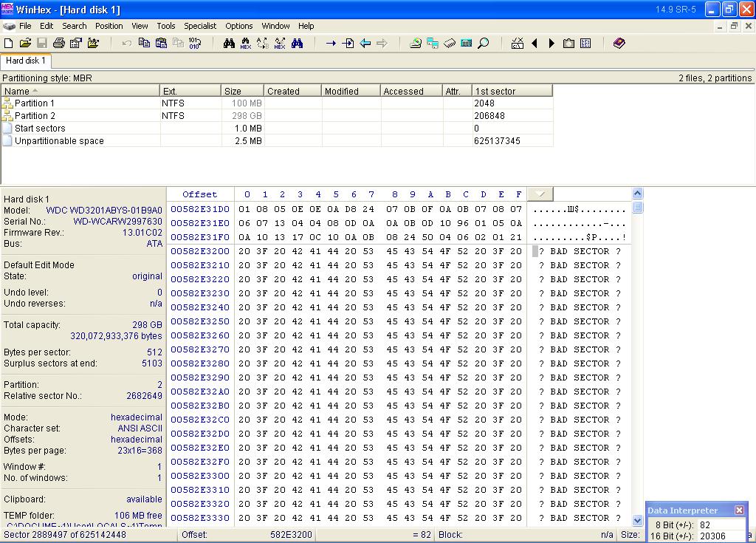Viewport: 756px width, 543px height.
Task: Open the Specialist menu
Action: click(x=200, y=26)
